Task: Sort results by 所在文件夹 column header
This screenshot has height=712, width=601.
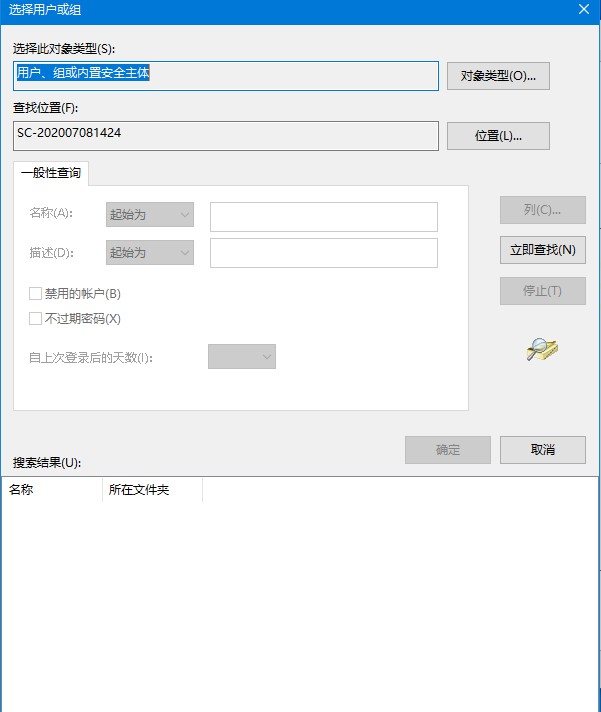Action: 152,490
